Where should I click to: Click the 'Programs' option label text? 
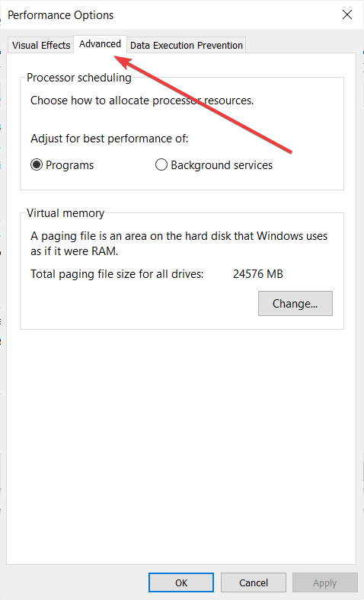click(x=69, y=165)
